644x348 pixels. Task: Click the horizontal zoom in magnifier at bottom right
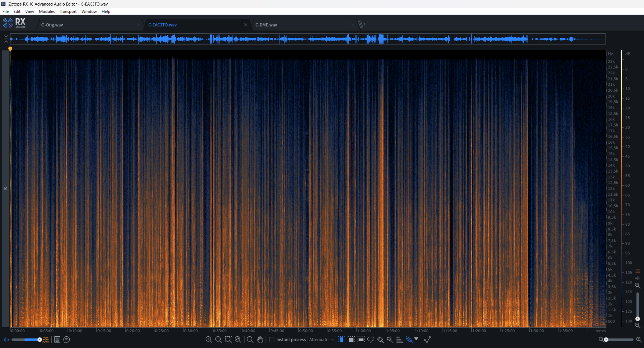pyautogui.click(x=639, y=339)
